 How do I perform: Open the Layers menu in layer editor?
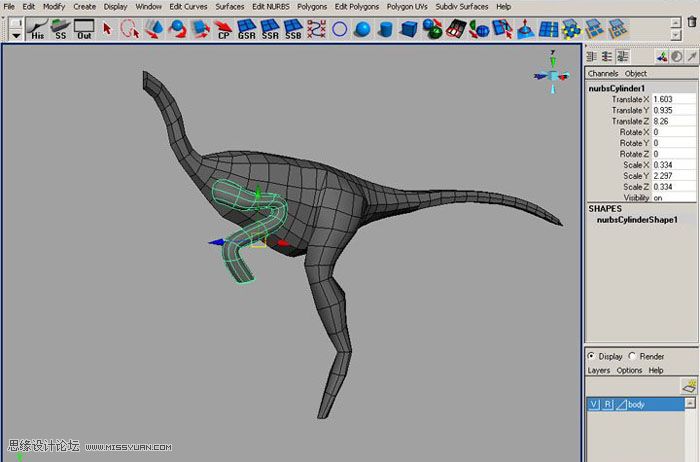click(598, 370)
